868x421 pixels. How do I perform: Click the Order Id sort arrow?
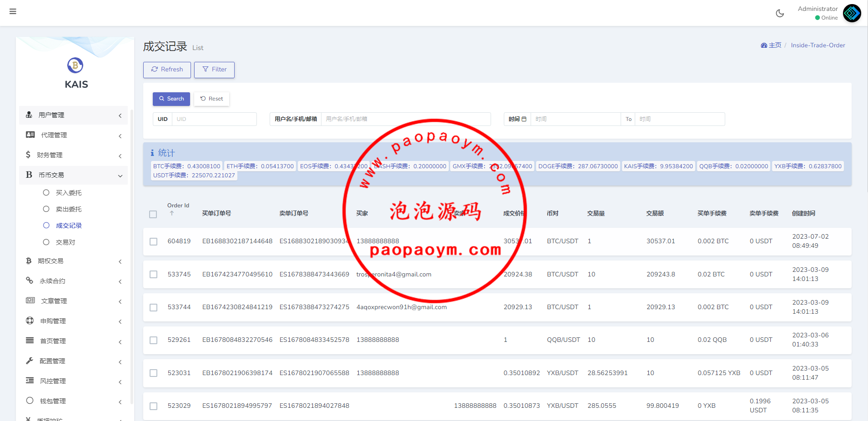172,213
